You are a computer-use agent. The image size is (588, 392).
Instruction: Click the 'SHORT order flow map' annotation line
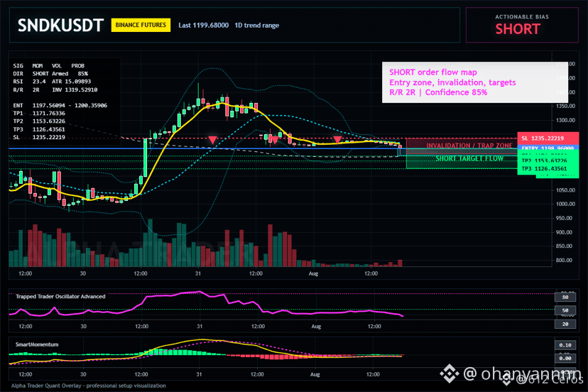tap(433, 72)
